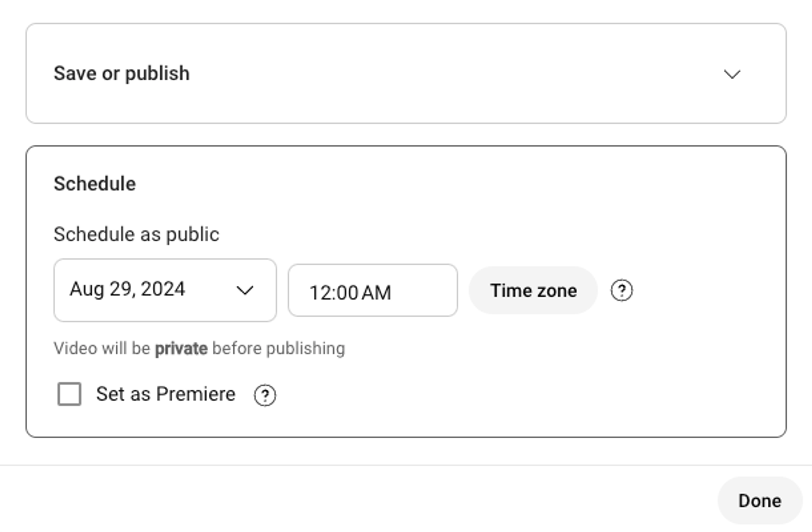Viewport: 812px width, 532px height.
Task: Click the year 2024 in the date field
Action: click(x=163, y=289)
